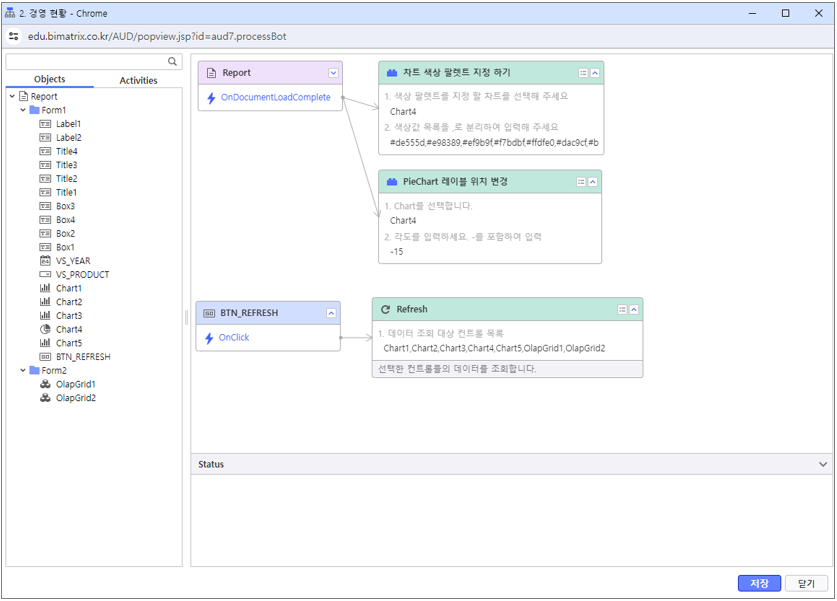The image size is (837, 601).
Task: Click the lightning icon beside OnClick
Action: (210, 338)
